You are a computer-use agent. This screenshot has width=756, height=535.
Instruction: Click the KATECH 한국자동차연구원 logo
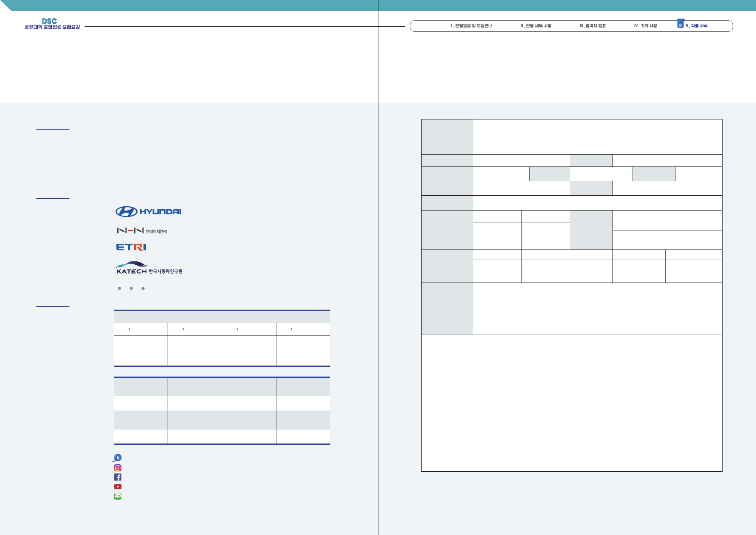click(x=149, y=268)
